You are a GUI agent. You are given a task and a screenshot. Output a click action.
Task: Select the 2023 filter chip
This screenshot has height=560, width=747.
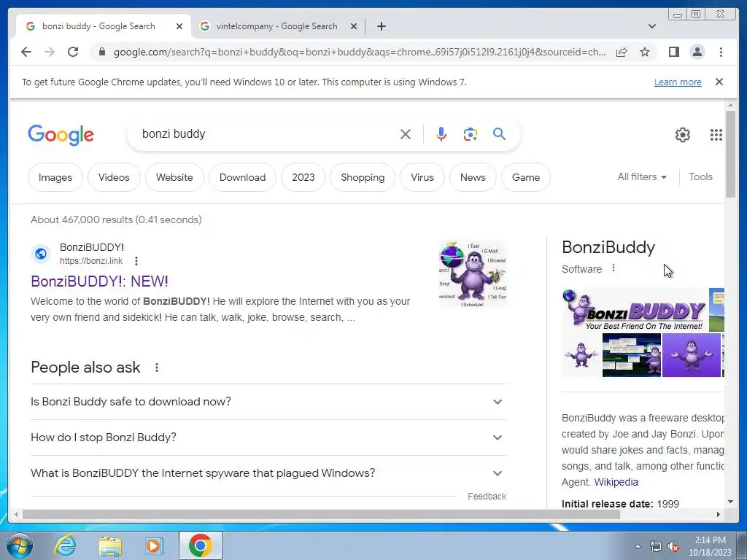pos(303,177)
